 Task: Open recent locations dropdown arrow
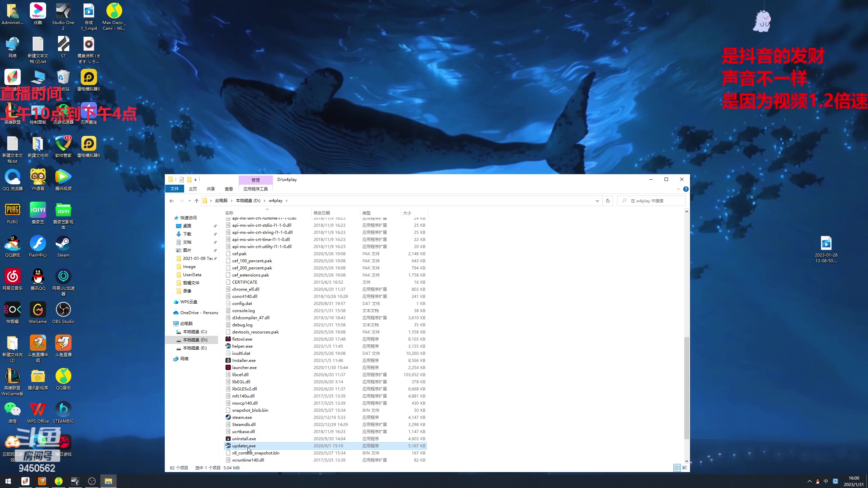(x=190, y=201)
